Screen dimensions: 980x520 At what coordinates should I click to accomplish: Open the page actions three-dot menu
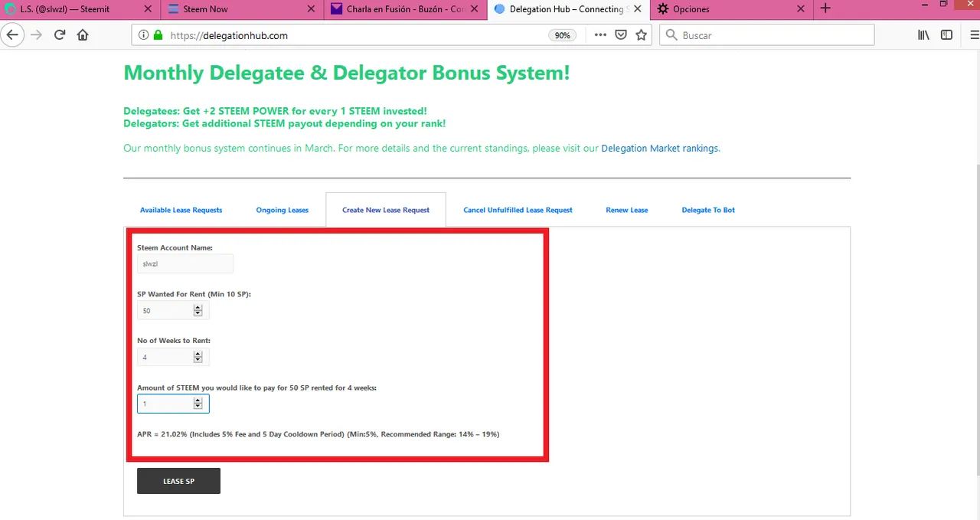pyautogui.click(x=600, y=35)
